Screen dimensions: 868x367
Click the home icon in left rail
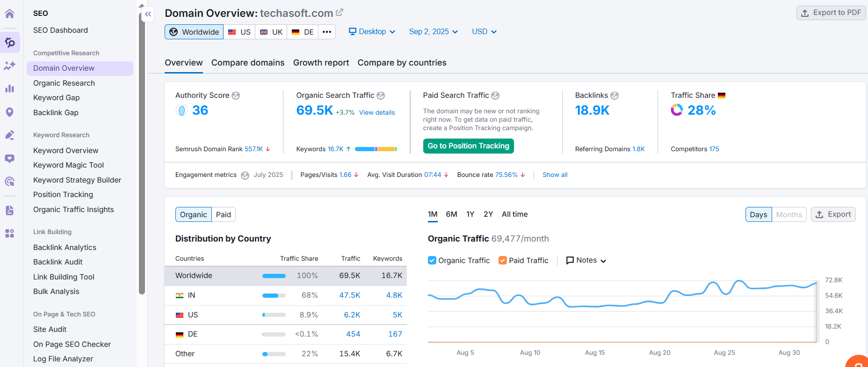pyautogui.click(x=9, y=14)
